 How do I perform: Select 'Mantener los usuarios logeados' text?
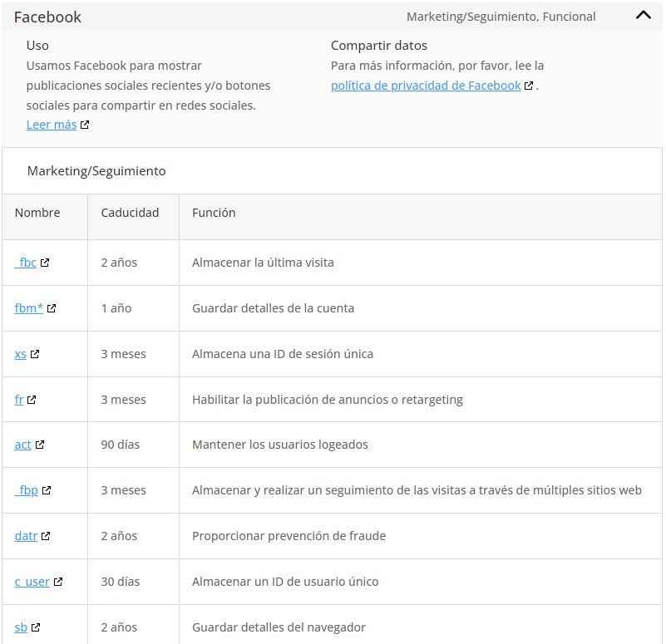pos(280,445)
